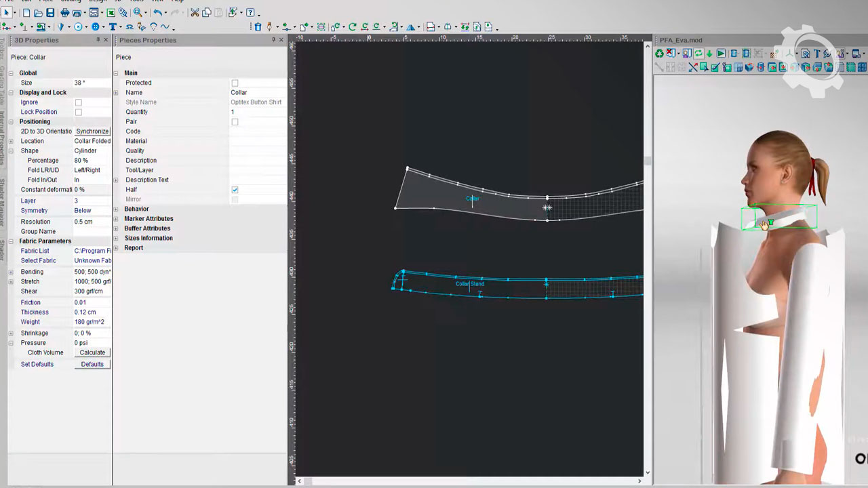The height and width of the screenshot is (488, 868).
Task: Select the Text tool icon
Action: (113, 27)
